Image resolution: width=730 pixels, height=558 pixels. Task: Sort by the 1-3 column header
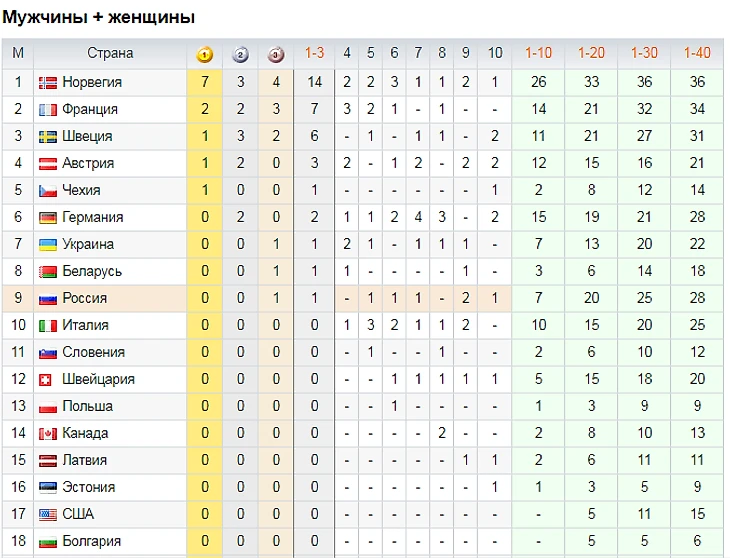[x=314, y=53]
